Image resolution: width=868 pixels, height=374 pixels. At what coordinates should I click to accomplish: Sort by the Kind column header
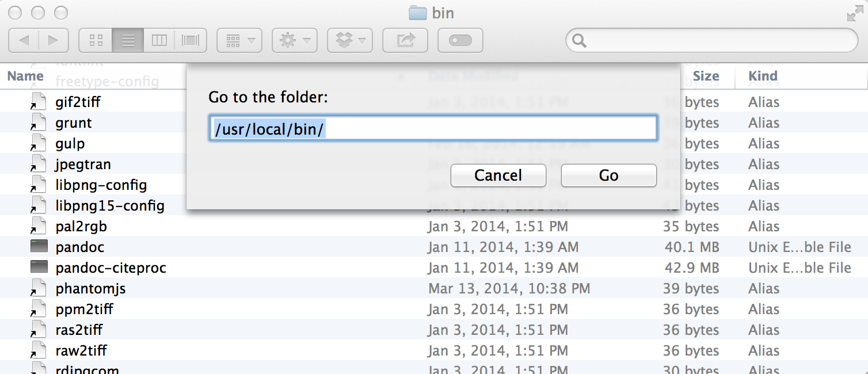pos(763,76)
